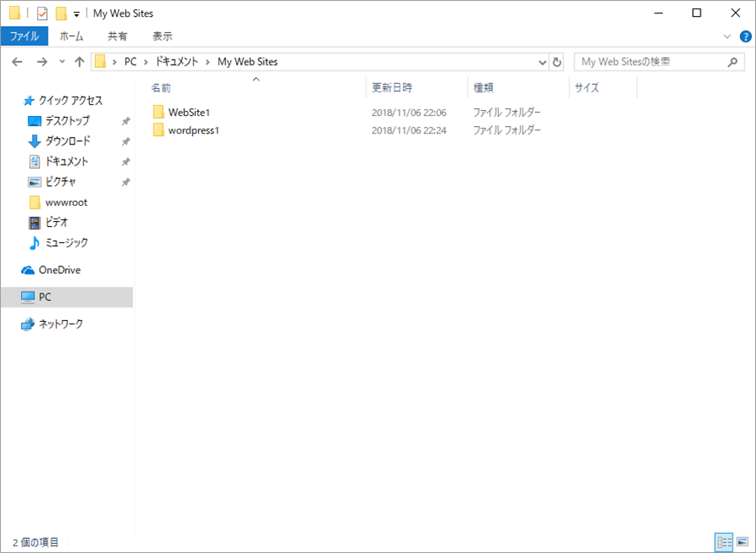Click the pin icon beside ピクチャ

click(126, 182)
